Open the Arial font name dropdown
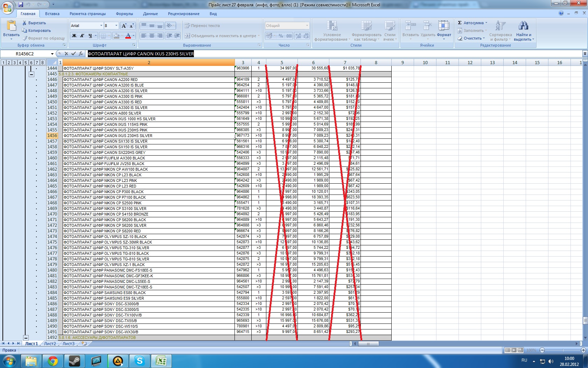This screenshot has width=588, height=368. [x=101, y=26]
